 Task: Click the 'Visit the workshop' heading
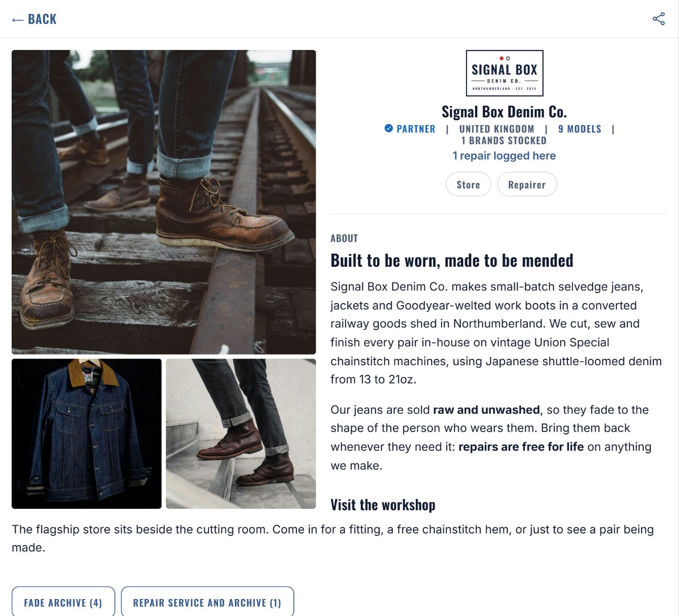tap(383, 505)
